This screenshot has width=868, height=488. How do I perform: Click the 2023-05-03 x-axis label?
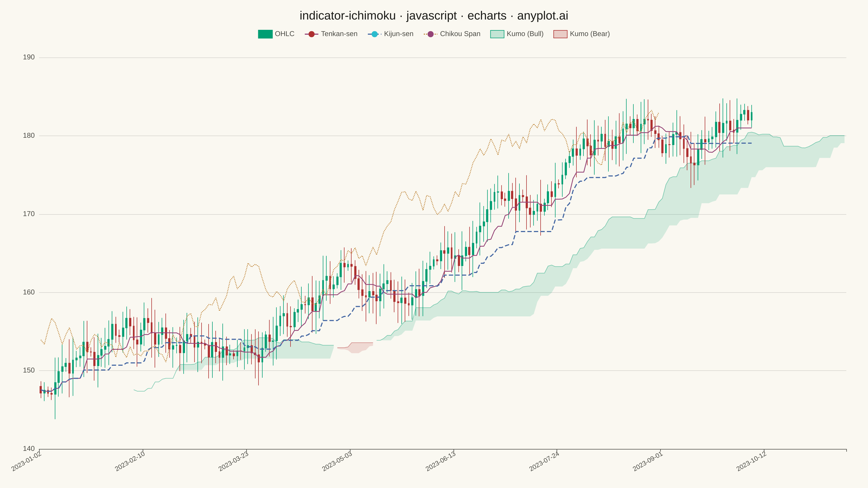tap(337, 461)
